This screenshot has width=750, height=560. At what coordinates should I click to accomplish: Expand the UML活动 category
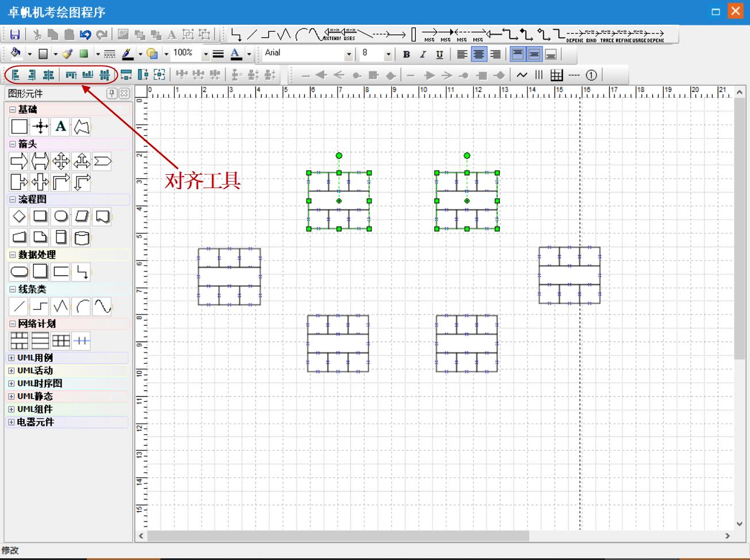pyautogui.click(x=11, y=371)
